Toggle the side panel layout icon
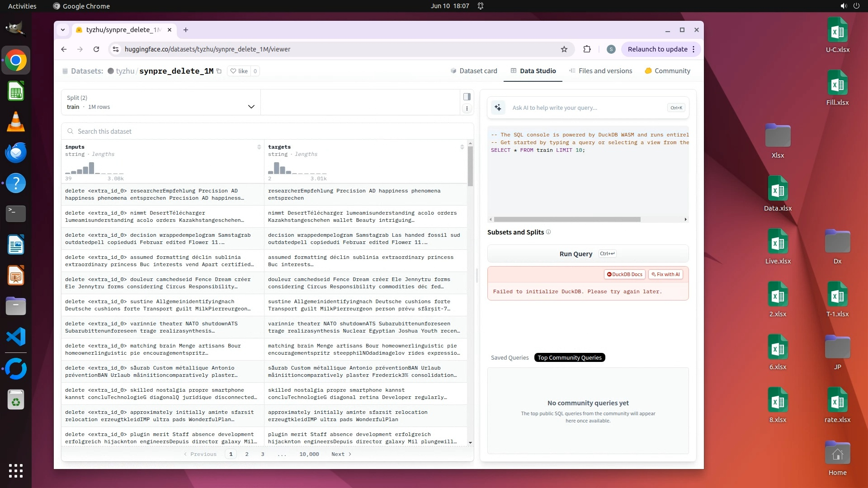The width and height of the screenshot is (868, 488). [467, 97]
